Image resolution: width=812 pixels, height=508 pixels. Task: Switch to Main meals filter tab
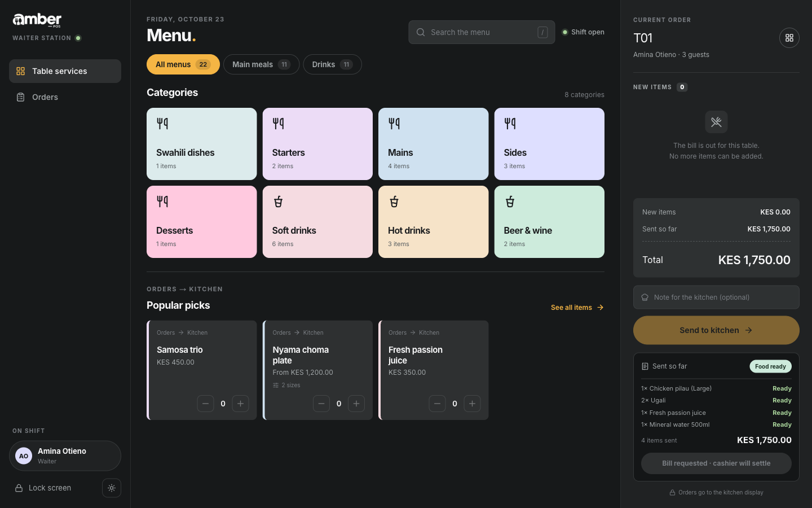pos(261,64)
